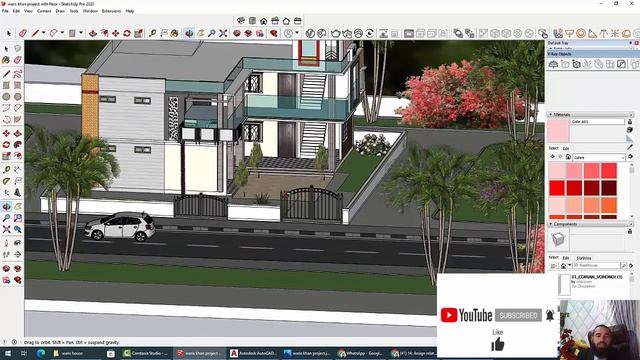Select the Move tool in top toolbar

[x=116, y=33]
